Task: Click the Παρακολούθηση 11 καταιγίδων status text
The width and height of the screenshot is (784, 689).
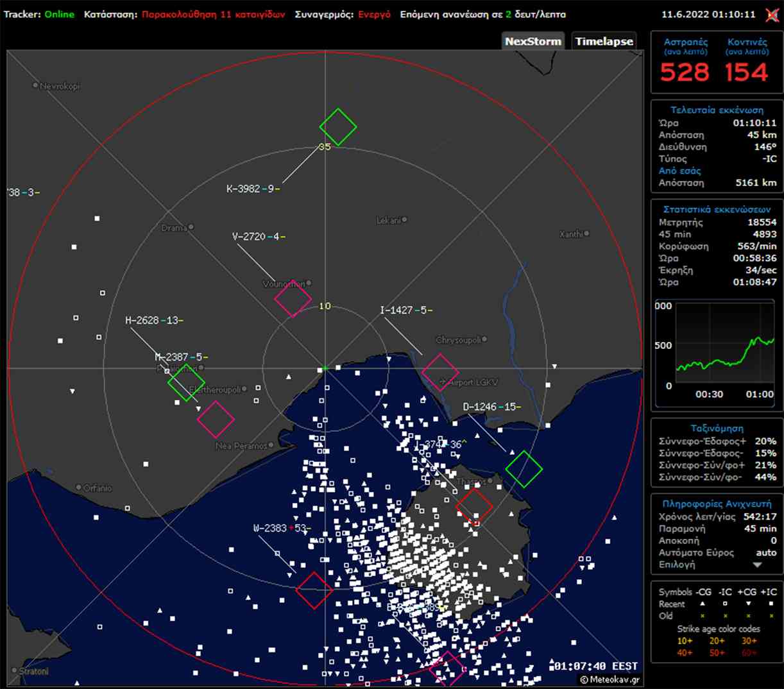Action: coord(213,14)
